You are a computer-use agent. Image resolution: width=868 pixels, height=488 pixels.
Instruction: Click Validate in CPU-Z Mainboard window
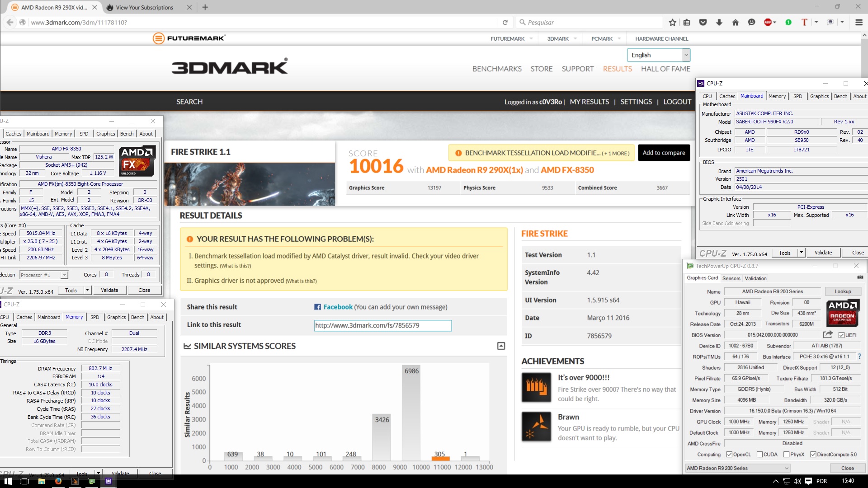point(823,253)
